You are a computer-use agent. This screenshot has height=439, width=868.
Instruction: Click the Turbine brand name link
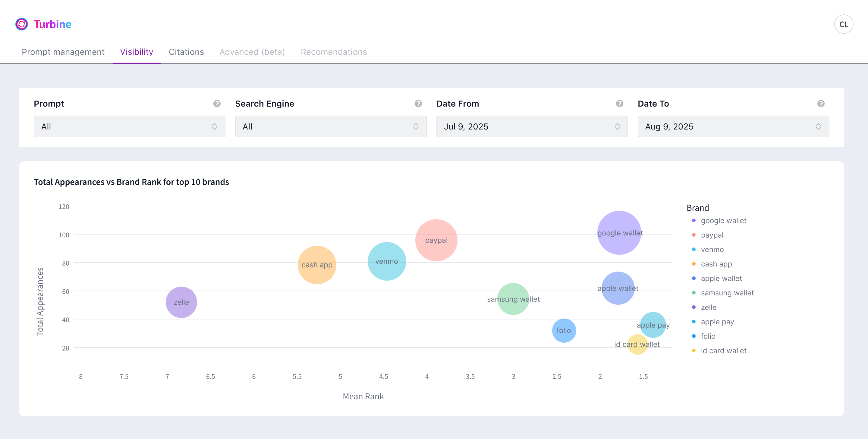pyautogui.click(x=52, y=24)
